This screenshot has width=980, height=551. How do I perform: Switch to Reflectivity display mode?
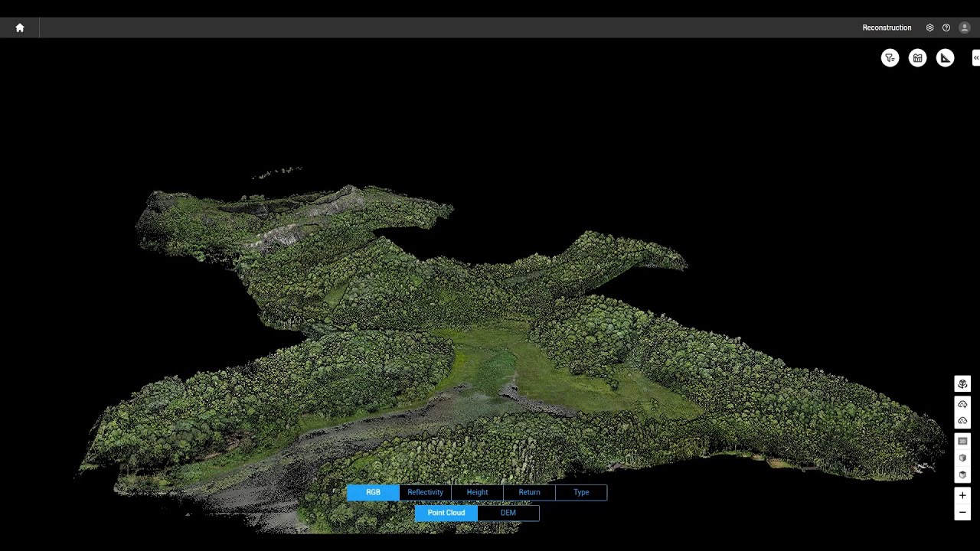coord(425,493)
